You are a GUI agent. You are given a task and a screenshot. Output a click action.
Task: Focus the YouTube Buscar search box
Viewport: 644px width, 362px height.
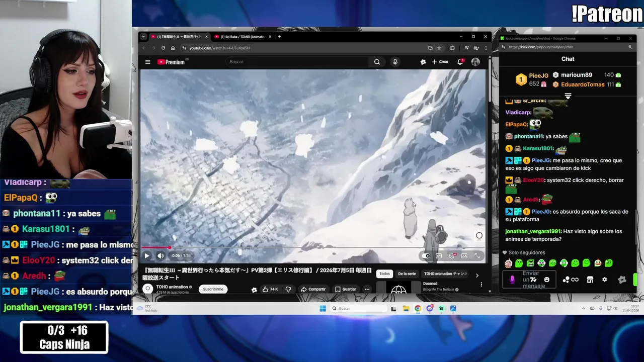pyautogui.click(x=298, y=62)
